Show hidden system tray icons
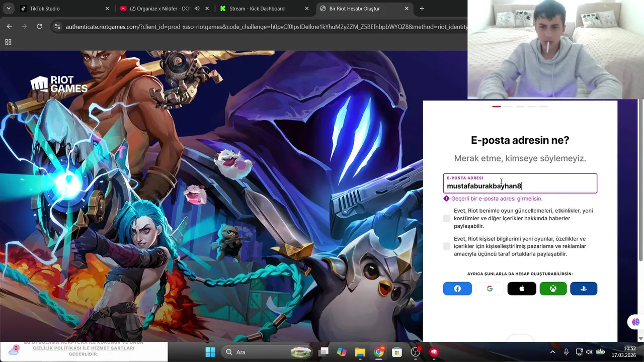The width and height of the screenshot is (644, 362). 552,352
